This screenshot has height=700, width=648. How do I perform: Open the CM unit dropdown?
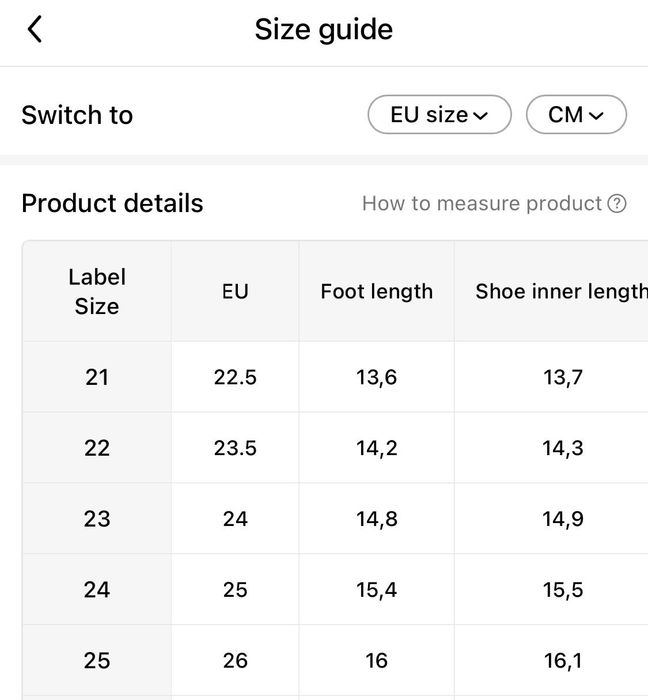click(576, 115)
